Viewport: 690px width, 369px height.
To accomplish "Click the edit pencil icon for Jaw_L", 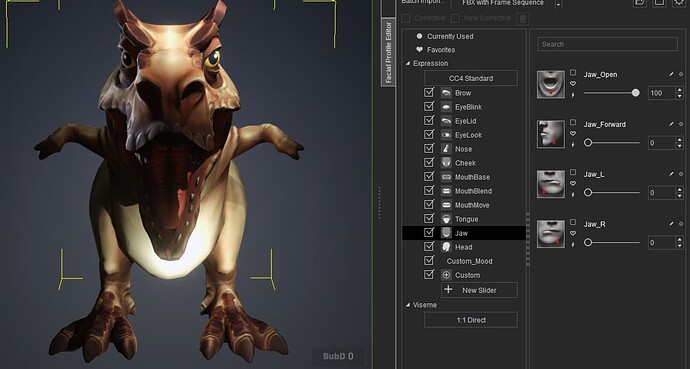I will point(671,175).
